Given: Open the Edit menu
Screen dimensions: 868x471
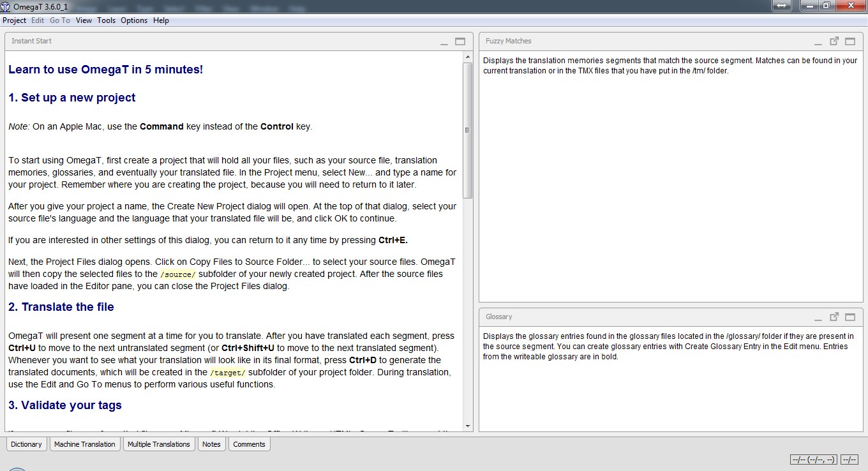Looking at the screenshot, I should pos(38,20).
